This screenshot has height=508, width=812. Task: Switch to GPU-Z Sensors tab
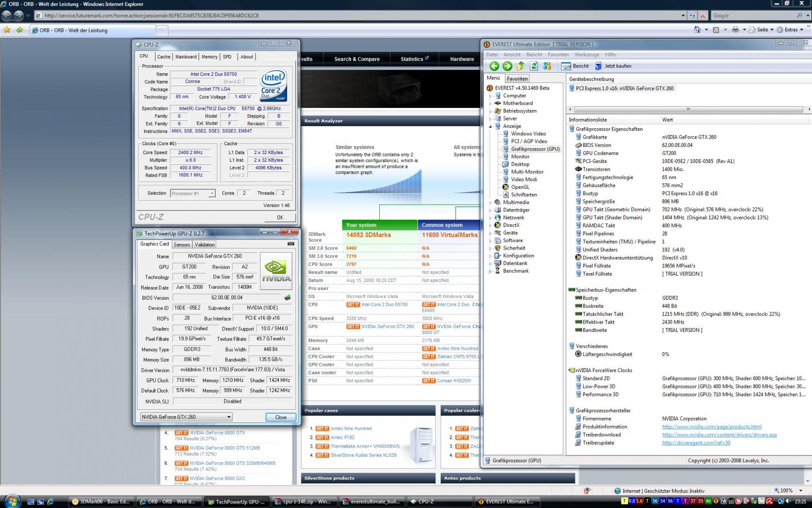(x=181, y=245)
